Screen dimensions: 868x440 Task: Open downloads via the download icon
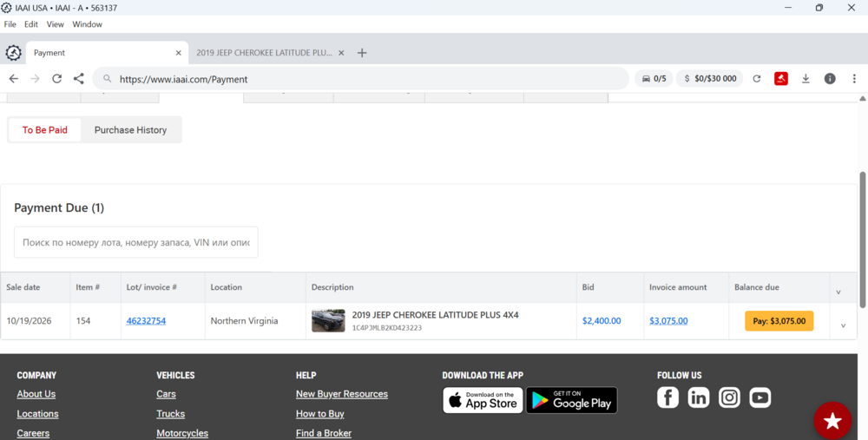(806, 79)
